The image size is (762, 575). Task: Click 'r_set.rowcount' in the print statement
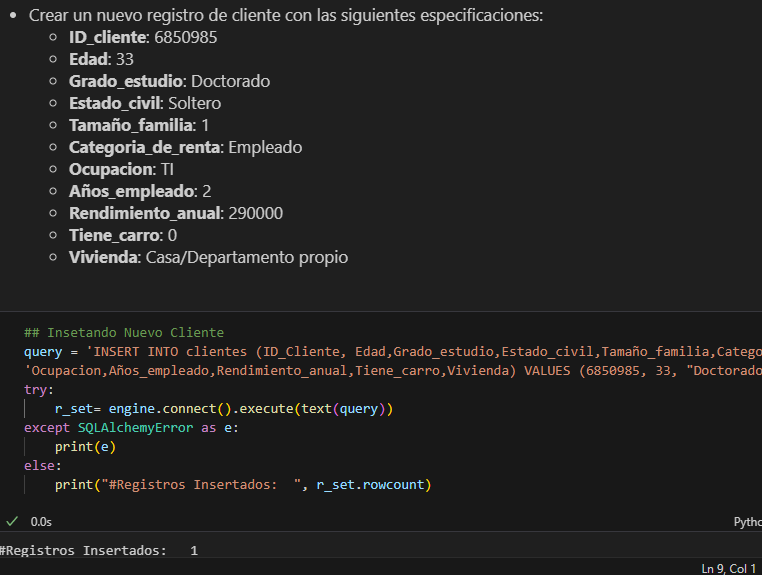[x=370, y=484]
